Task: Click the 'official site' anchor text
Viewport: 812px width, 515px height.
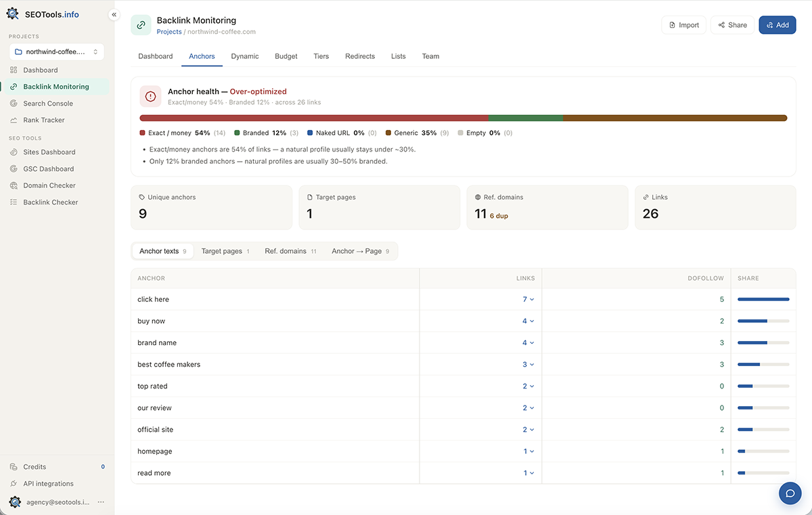Action: pyautogui.click(x=156, y=429)
